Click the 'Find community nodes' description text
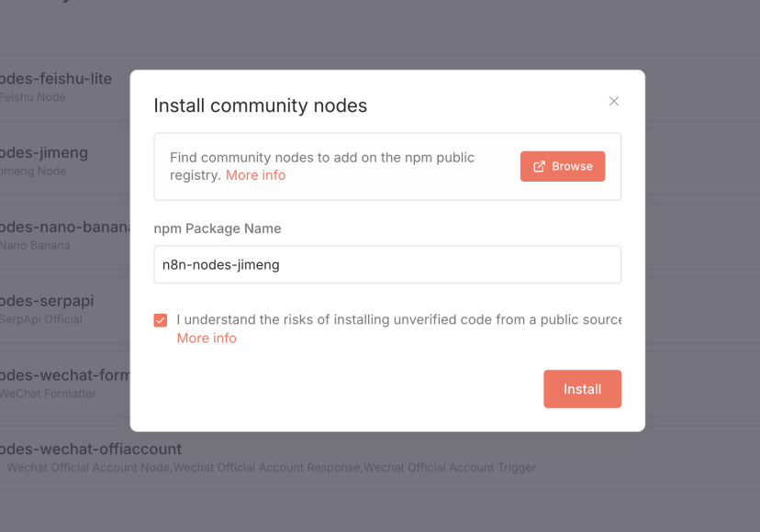Screen dimensions: 760x532 click(321, 158)
